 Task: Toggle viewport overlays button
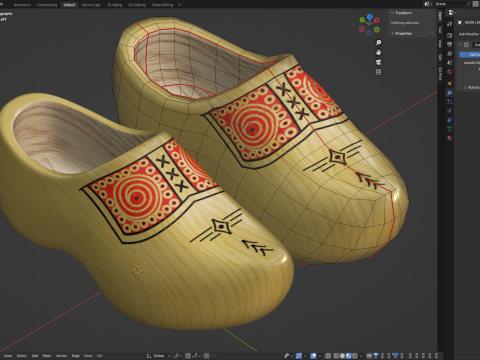[x=314, y=356]
